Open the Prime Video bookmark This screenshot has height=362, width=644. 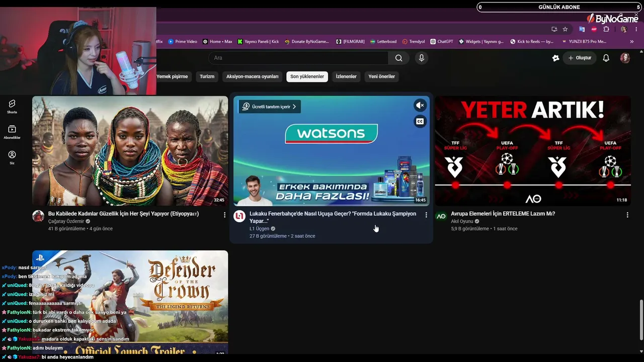[183, 41]
